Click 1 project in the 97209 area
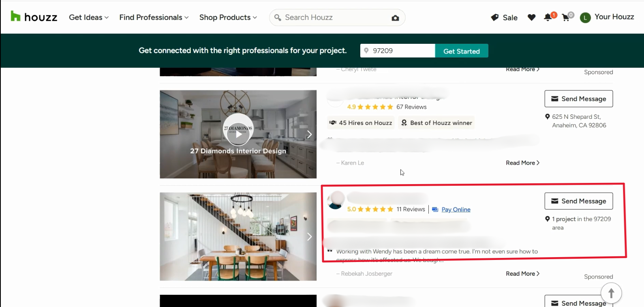This screenshot has height=307, width=644. click(x=581, y=223)
